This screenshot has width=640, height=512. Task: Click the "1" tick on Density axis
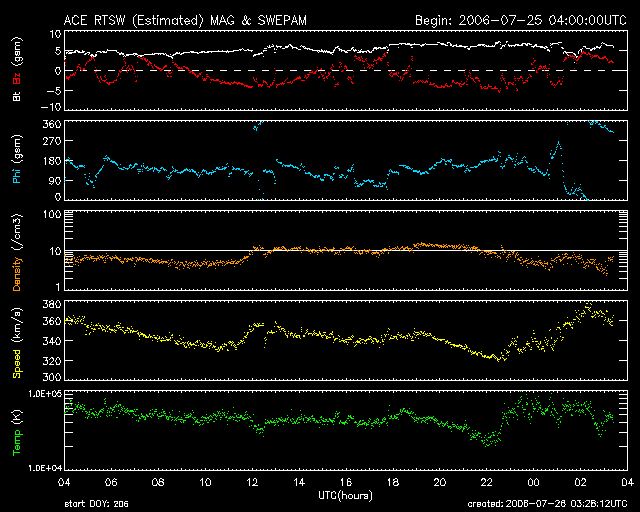58,287
